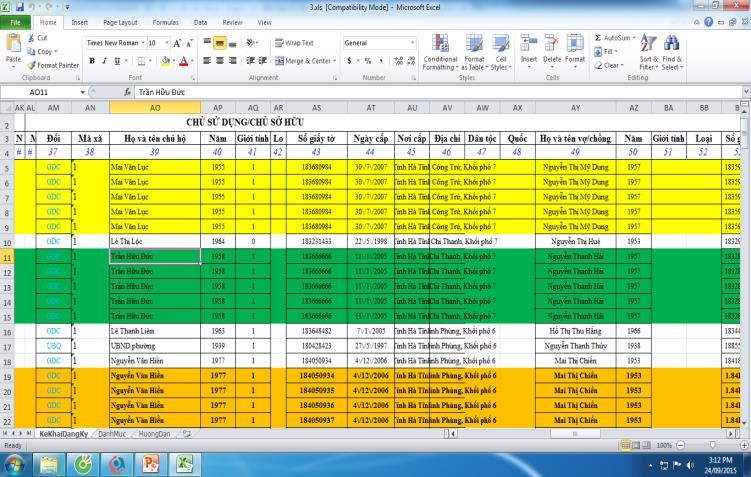This screenshot has width=751, height=477.
Task: Expand the font name dropdown
Action: point(141,43)
